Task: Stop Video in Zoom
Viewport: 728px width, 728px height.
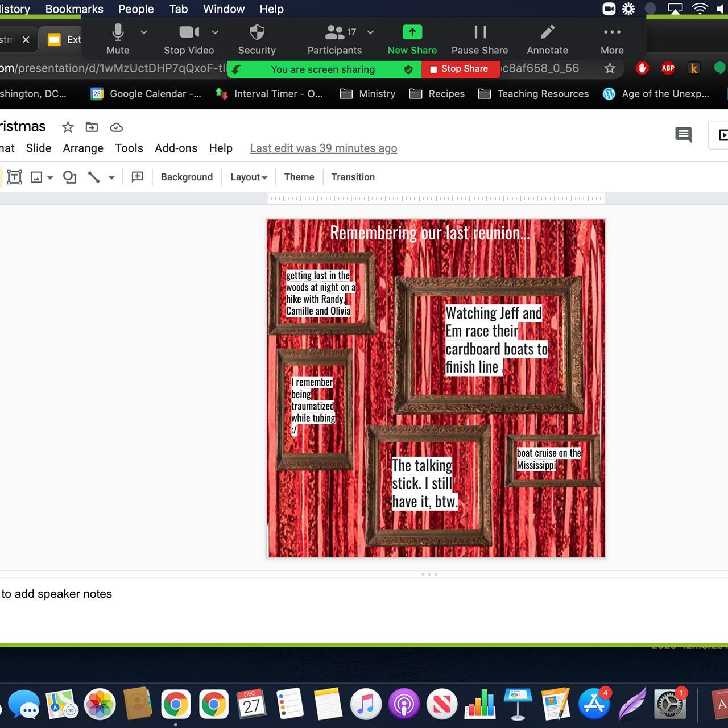Action: [x=188, y=39]
